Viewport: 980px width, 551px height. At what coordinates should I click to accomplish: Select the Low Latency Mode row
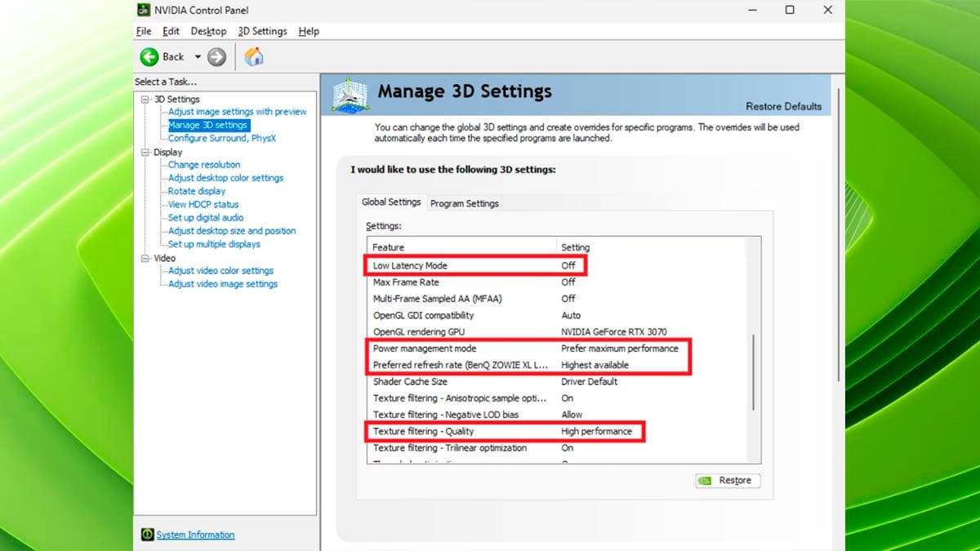[556, 265]
